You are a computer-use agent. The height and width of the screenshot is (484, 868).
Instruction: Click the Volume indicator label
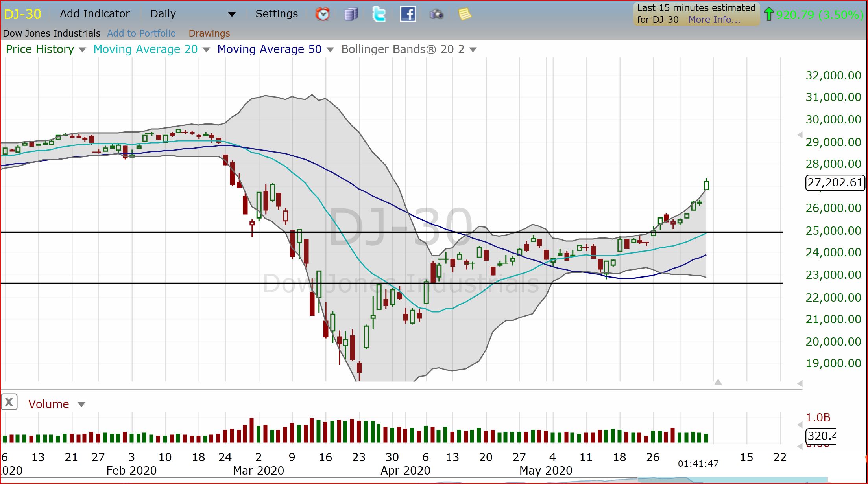click(48, 404)
